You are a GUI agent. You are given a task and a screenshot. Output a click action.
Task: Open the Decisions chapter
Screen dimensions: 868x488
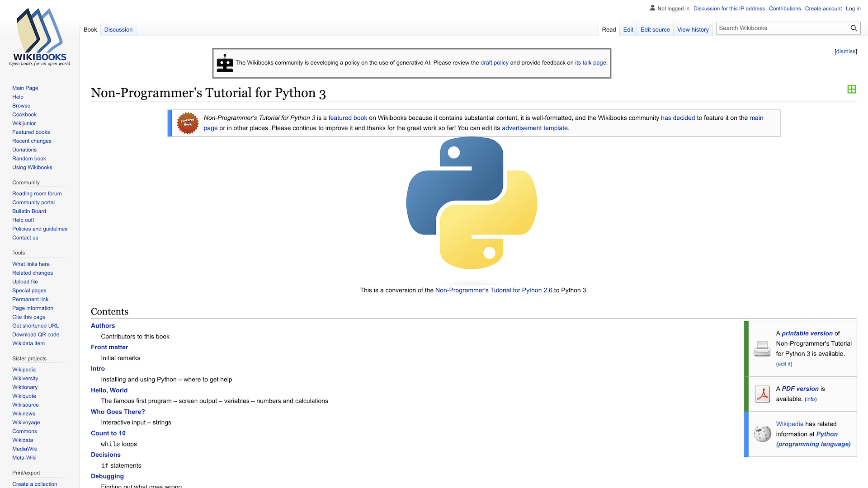coord(106,455)
